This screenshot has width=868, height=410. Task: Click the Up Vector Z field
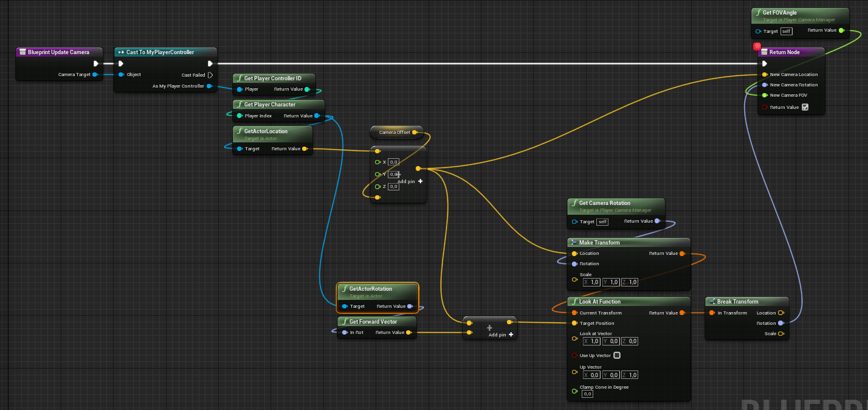point(629,375)
